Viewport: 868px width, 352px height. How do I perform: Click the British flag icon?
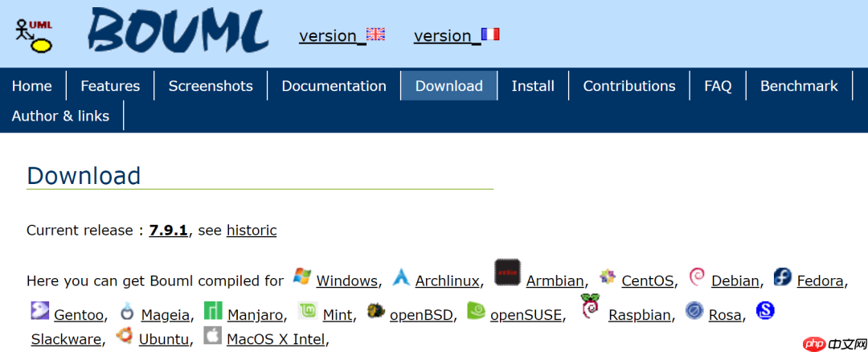pyautogui.click(x=375, y=35)
